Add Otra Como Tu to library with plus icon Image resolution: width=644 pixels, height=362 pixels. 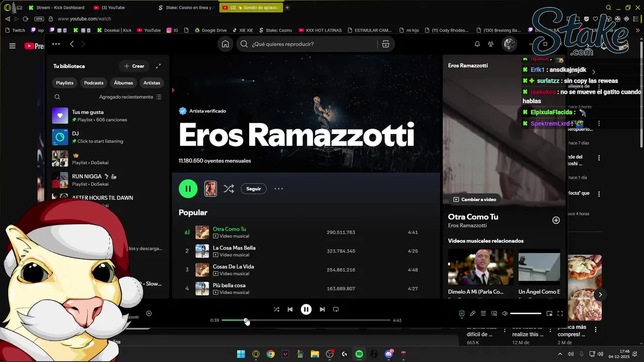(x=556, y=220)
